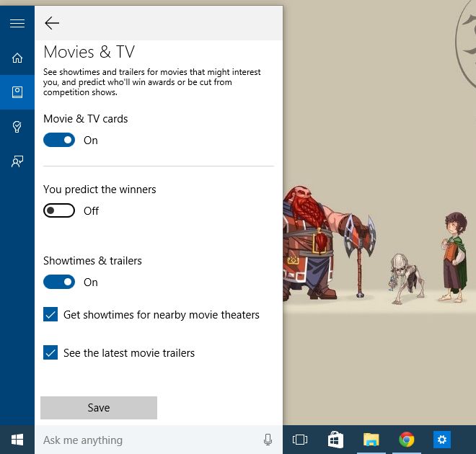The image size is (476, 454).
Task: Click the Showtimes & trailers label
Action: click(x=92, y=261)
